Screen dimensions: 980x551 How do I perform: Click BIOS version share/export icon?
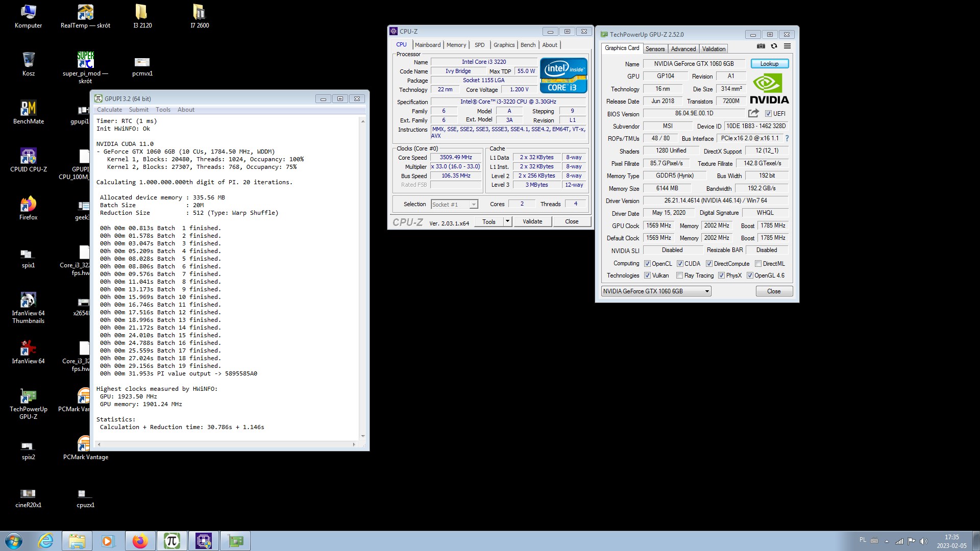753,113
